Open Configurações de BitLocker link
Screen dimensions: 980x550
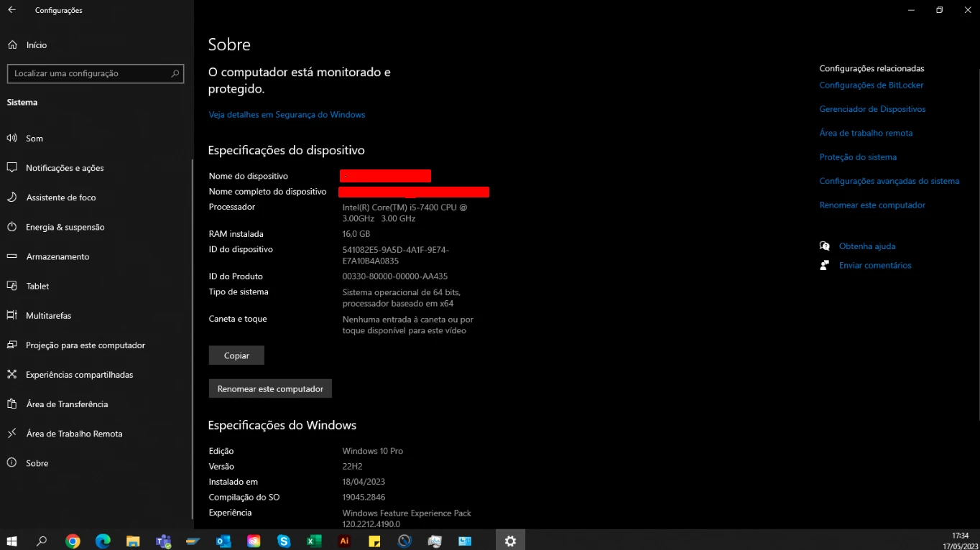tap(871, 85)
